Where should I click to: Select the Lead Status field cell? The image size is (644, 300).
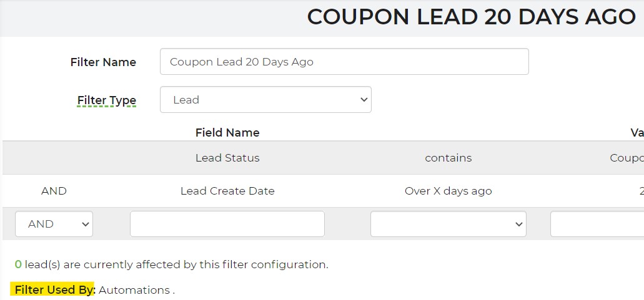click(227, 158)
